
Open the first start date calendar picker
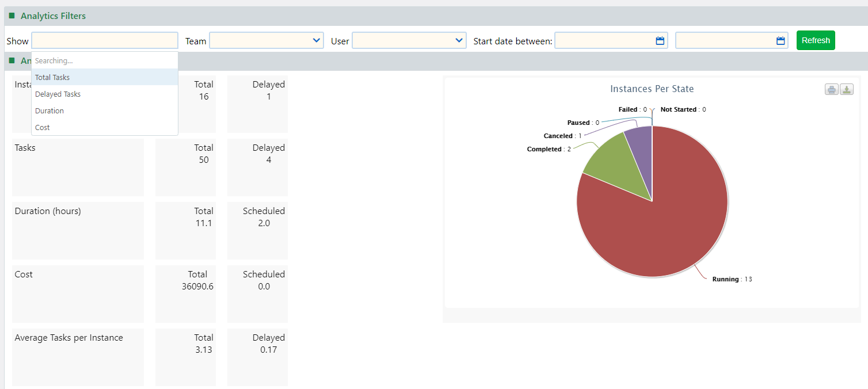660,40
